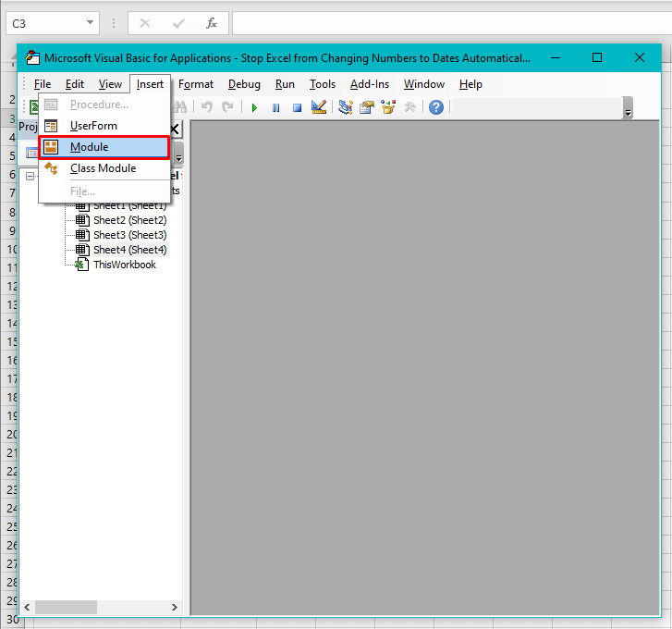The height and width of the screenshot is (629, 672).
Task: Open the blue Help question mark icon
Action: 436,107
